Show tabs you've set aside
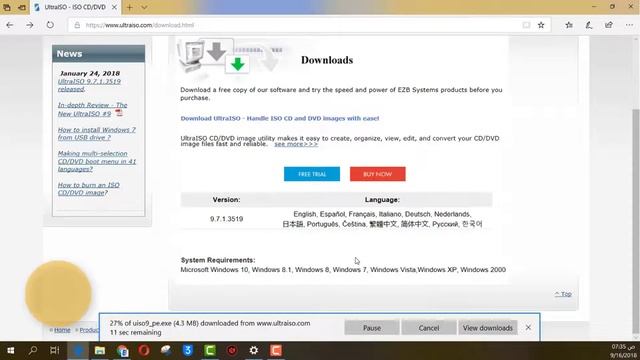The image size is (640, 360). (7, 7)
